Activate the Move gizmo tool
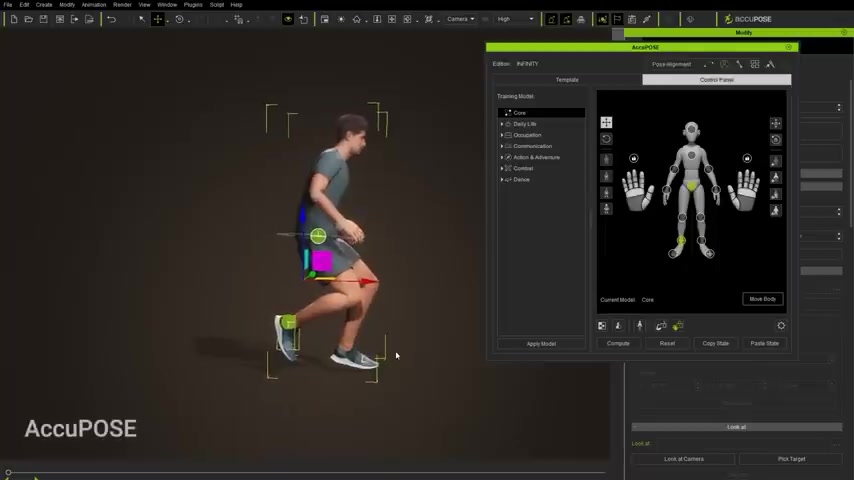 tap(158, 19)
